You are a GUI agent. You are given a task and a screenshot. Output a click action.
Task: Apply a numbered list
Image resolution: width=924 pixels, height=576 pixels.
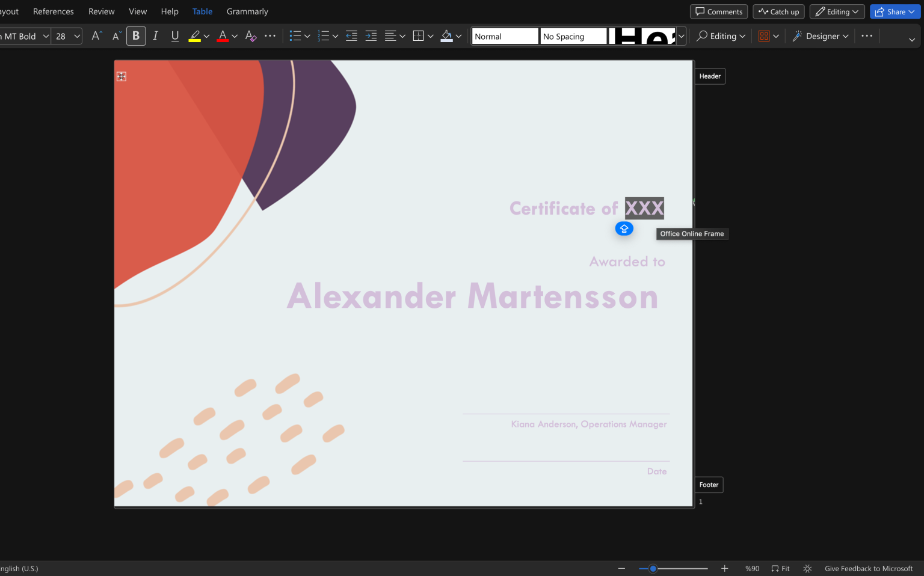pos(324,35)
